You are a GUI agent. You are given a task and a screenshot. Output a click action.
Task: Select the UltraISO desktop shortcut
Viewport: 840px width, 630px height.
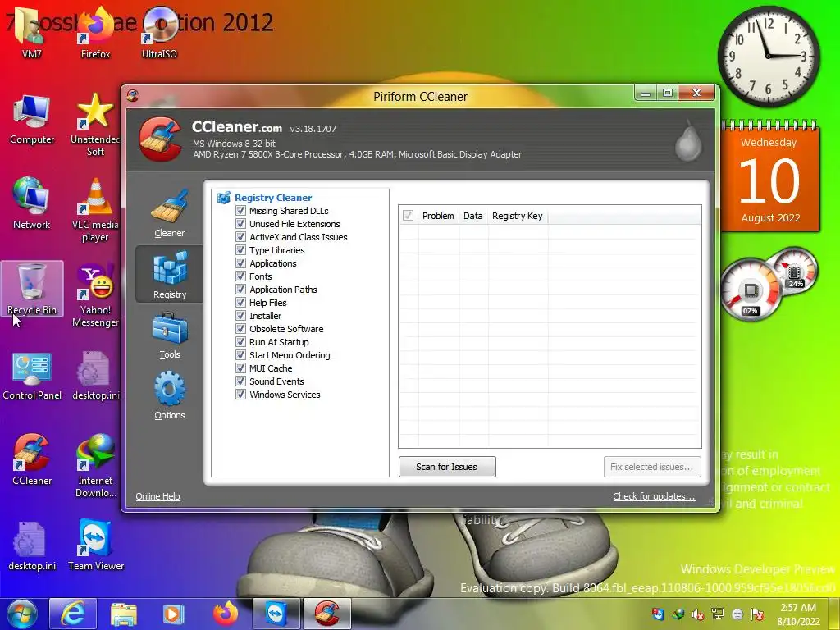point(159,33)
